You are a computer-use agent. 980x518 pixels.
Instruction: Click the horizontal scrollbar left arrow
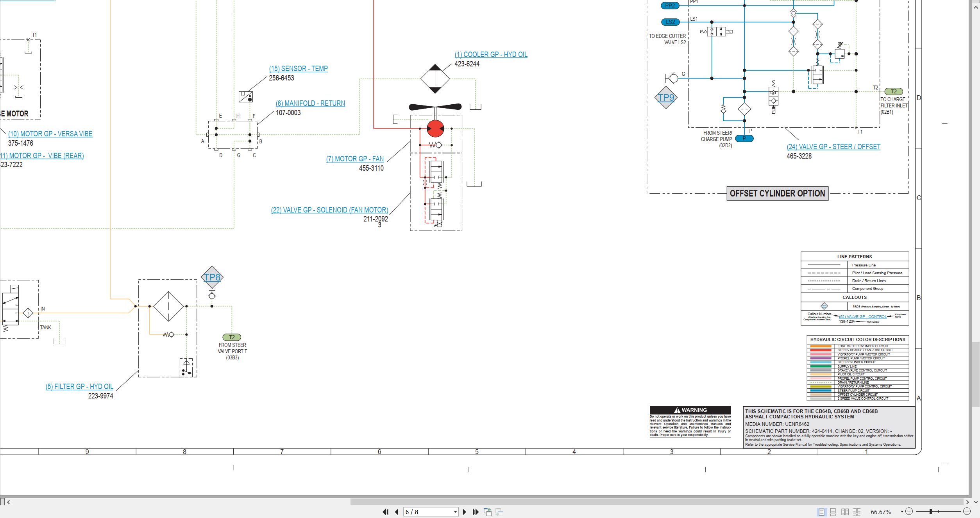point(9,502)
